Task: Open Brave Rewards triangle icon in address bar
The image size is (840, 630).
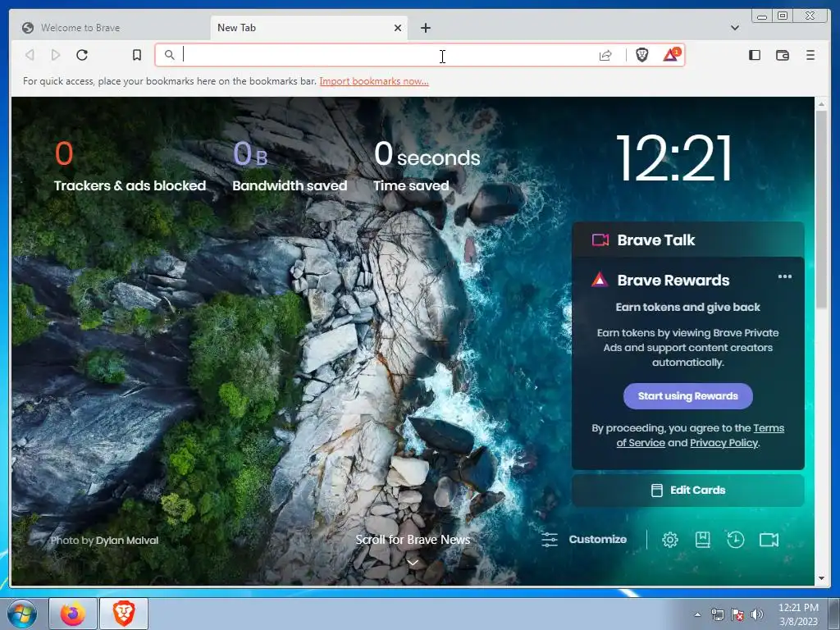Action: pyautogui.click(x=672, y=55)
